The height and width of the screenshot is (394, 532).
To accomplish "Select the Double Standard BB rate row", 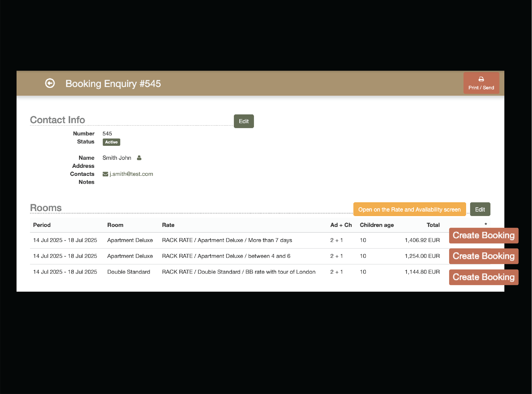I will tap(238, 272).
